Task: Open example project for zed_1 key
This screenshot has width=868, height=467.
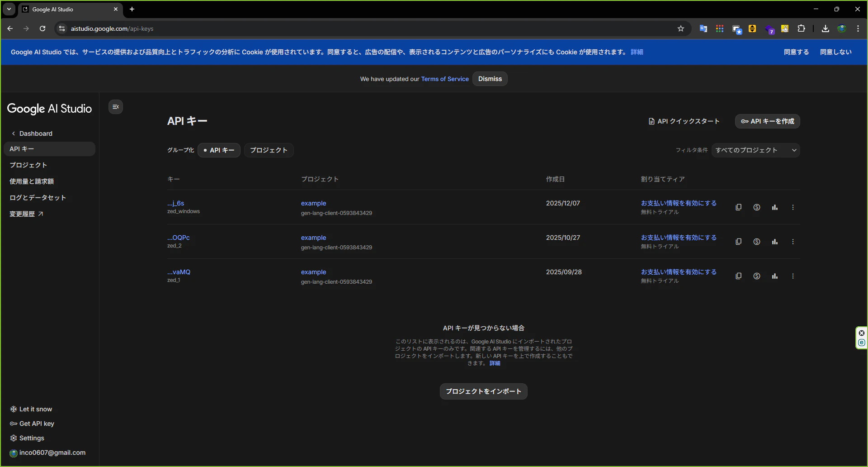Action: point(313,272)
